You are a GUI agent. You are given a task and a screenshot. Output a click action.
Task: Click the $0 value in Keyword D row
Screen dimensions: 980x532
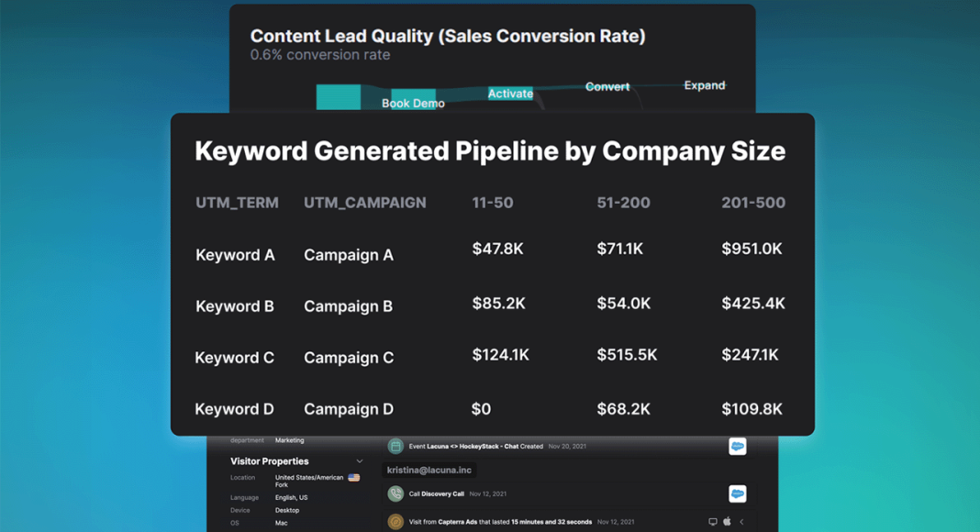(481, 409)
